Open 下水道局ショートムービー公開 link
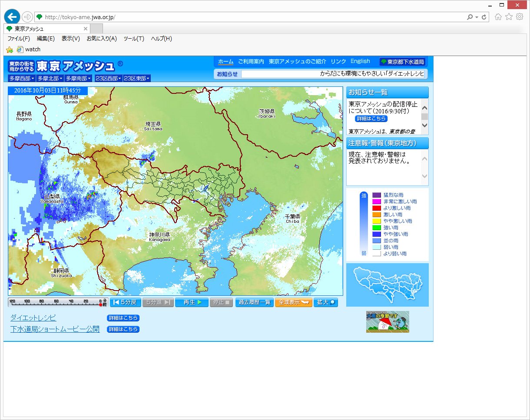Viewport: 530px width, 420px height. click(55, 329)
